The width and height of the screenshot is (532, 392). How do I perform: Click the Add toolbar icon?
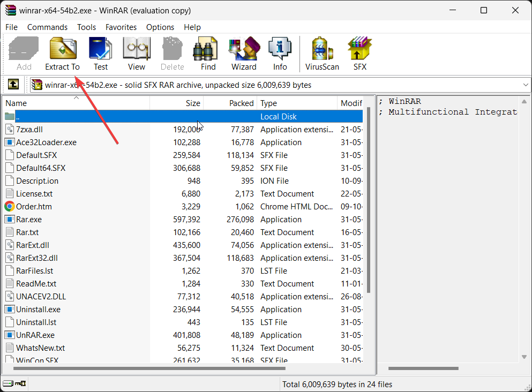(x=24, y=49)
